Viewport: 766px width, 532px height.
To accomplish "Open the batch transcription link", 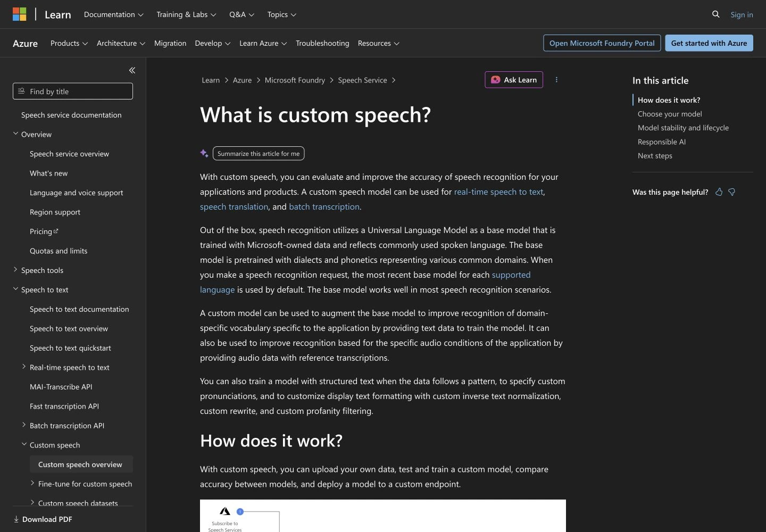I will (324, 206).
